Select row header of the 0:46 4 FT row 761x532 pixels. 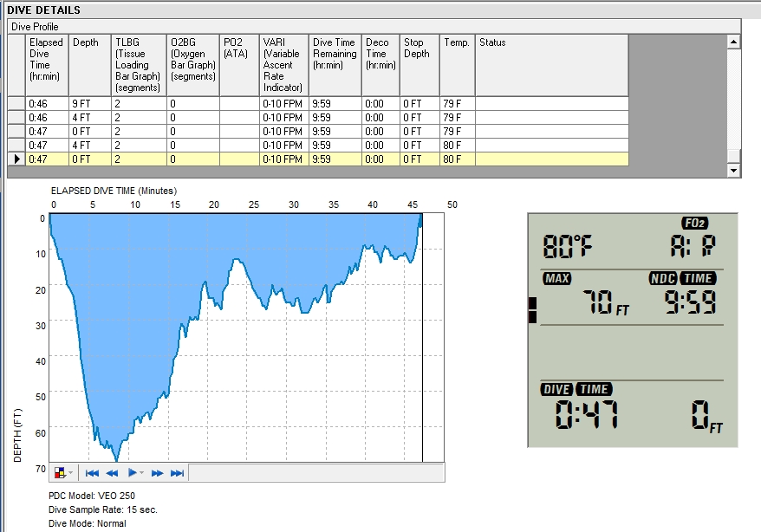point(16,117)
